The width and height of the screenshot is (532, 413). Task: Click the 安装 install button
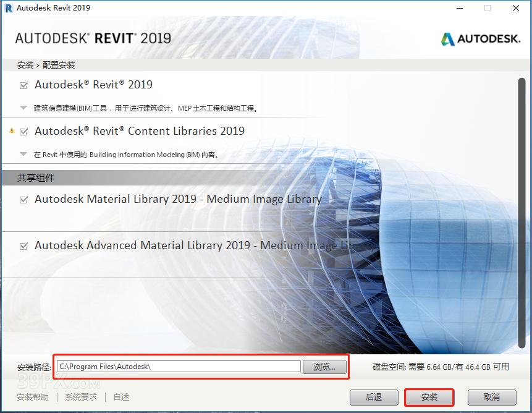click(x=429, y=397)
